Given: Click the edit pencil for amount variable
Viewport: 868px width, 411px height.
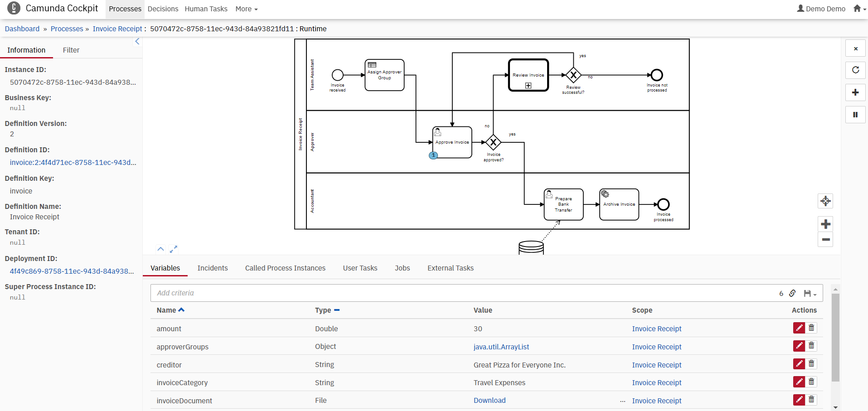Looking at the screenshot, I should [799, 328].
